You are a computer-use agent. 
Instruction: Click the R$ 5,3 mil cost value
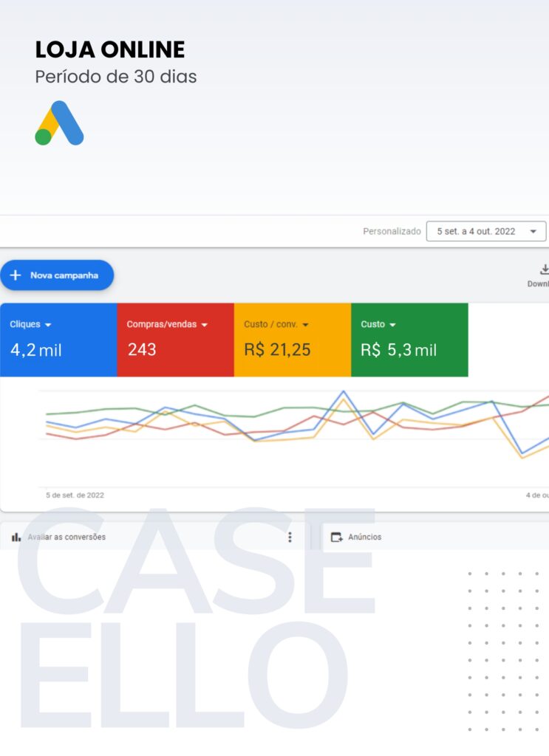click(x=399, y=350)
